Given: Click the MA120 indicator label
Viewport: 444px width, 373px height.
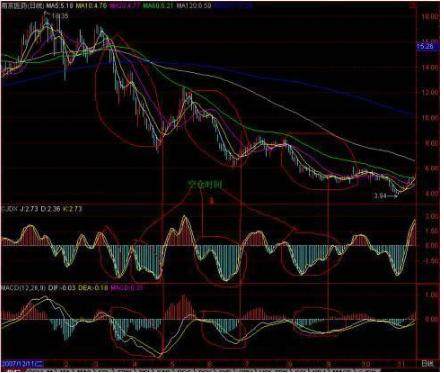Looking at the screenshot, I should pos(194,6).
